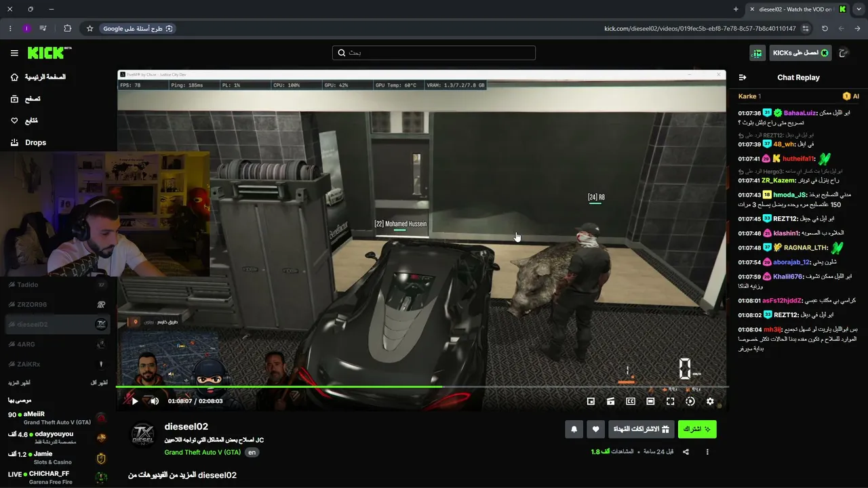Open recommended channel odayyouyou
868x488 pixels.
click(57, 437)
